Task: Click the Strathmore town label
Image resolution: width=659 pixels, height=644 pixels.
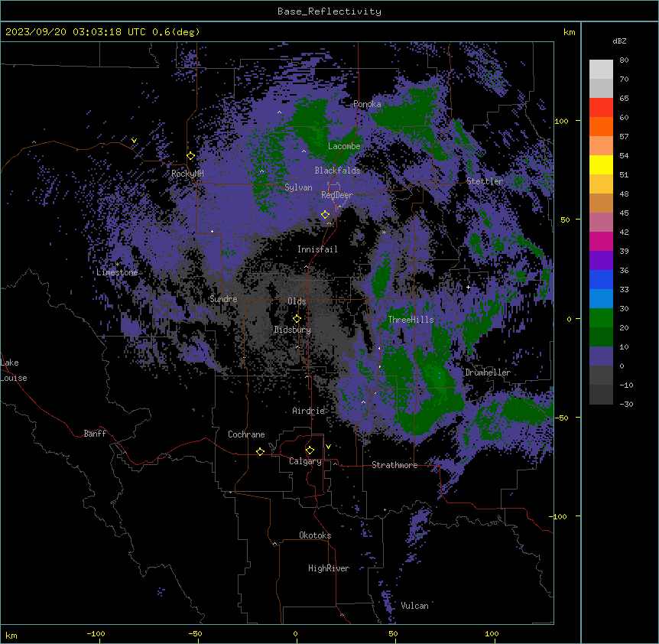Action: coord(394,465)
